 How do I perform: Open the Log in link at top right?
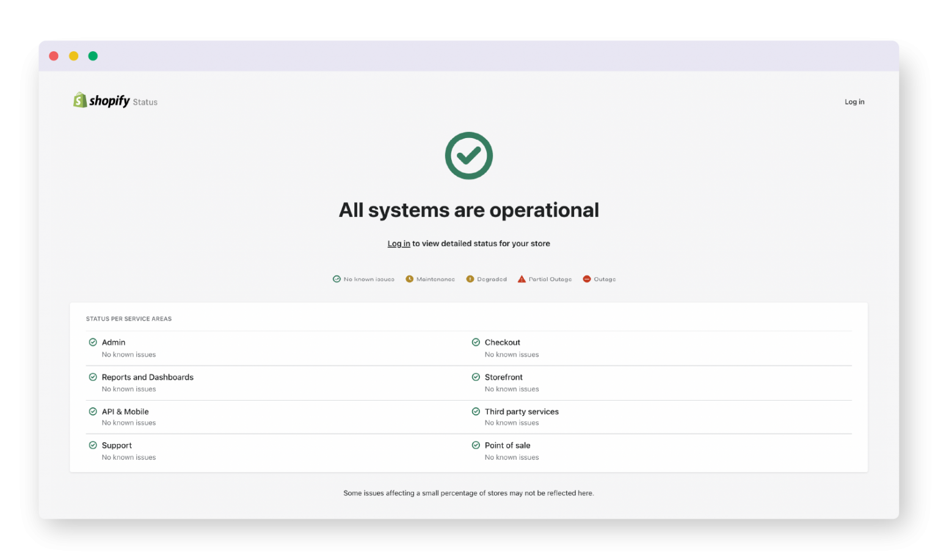click(854, 101)
